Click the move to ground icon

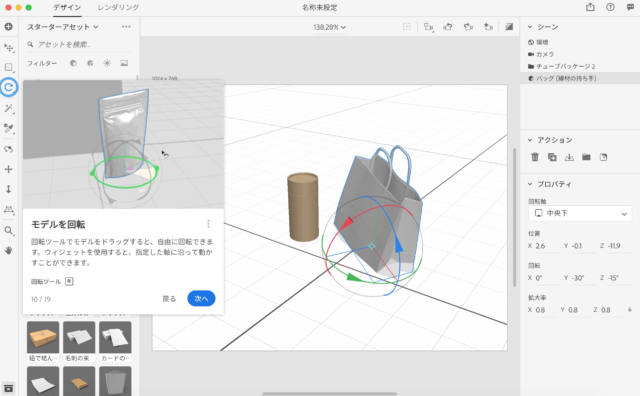tap(569, 157)
